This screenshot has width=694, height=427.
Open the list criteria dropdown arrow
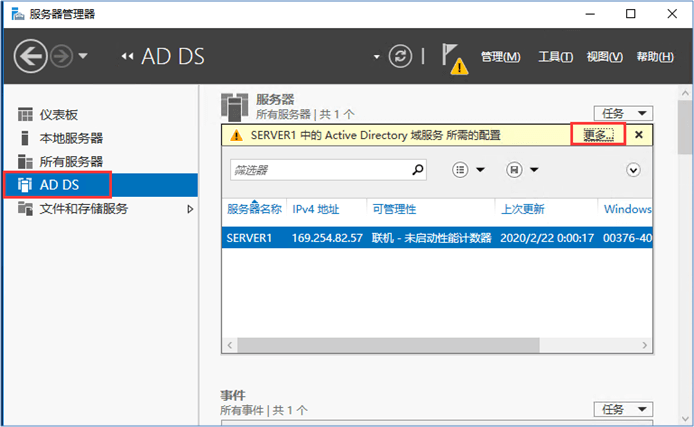tap(481, 169)
